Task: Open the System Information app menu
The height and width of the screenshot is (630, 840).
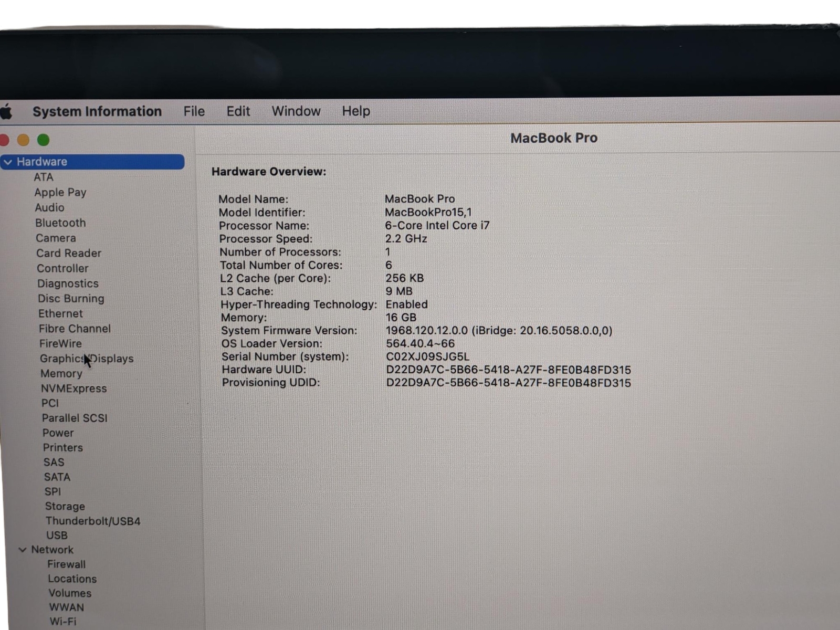Action: (97, 111)
